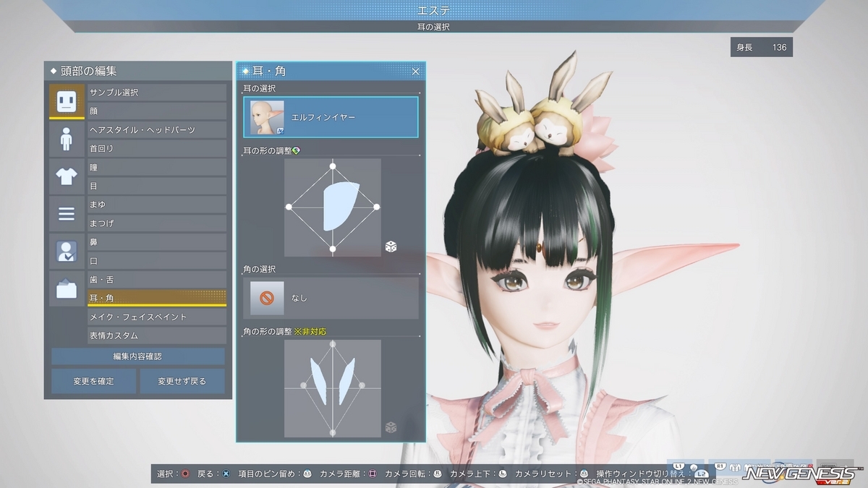Click the disabled horn shape adjustment pad
The image size is (868, 488).
pyautogui.click(x=333, y=388)
